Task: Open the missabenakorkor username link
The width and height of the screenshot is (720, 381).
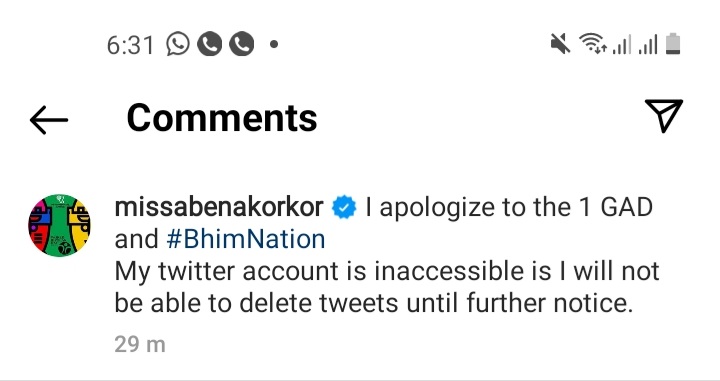Action: click(219, 207)
